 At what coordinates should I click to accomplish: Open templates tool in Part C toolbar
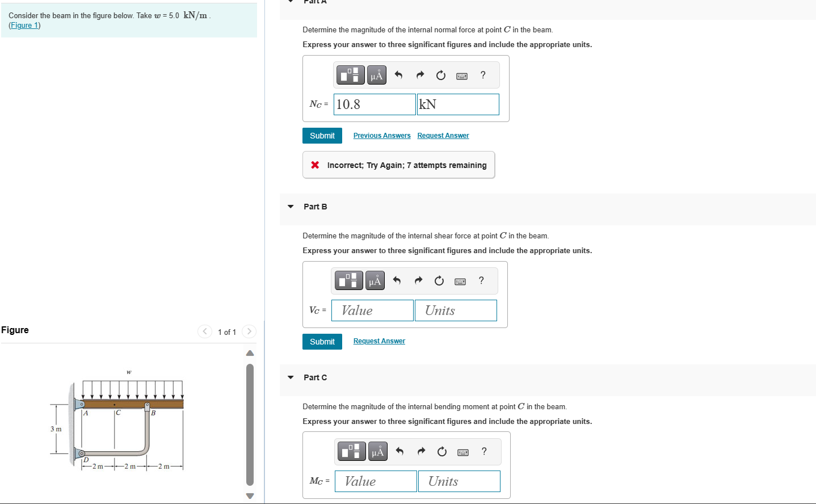(x=352, y=451)
